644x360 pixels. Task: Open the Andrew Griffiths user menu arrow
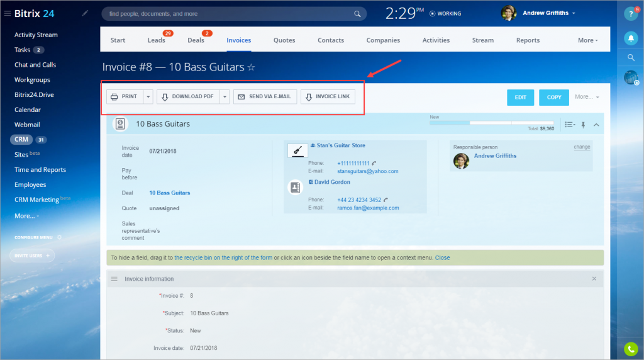574,13
